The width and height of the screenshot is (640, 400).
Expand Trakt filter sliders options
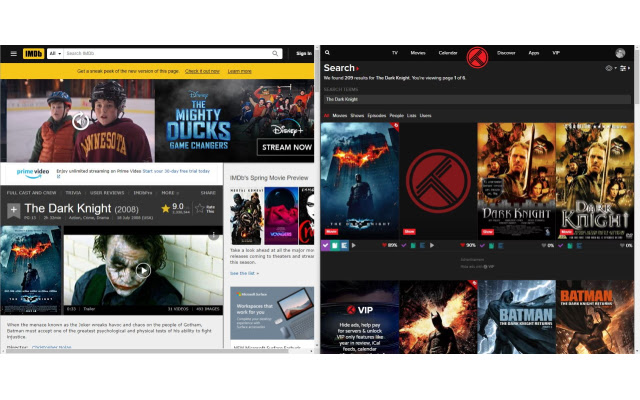[624, 68]
